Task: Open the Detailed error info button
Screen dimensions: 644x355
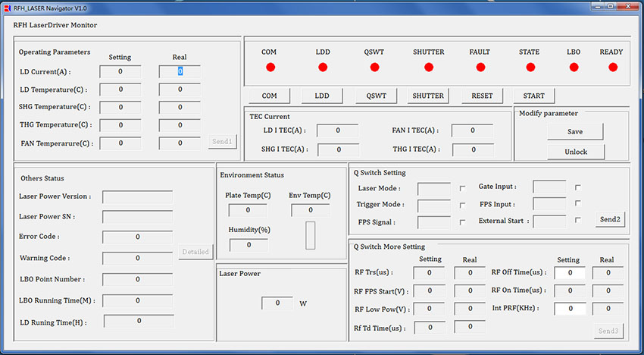Action: click(x=195, y=252)
